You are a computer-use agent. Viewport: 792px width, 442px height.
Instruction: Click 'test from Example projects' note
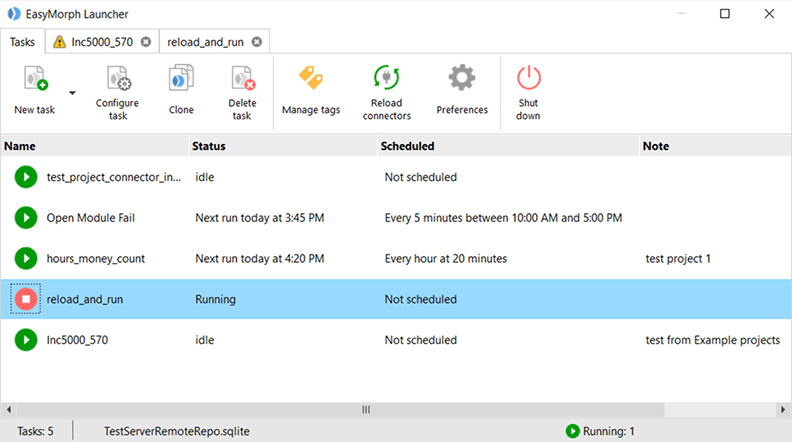pos(713,340)
